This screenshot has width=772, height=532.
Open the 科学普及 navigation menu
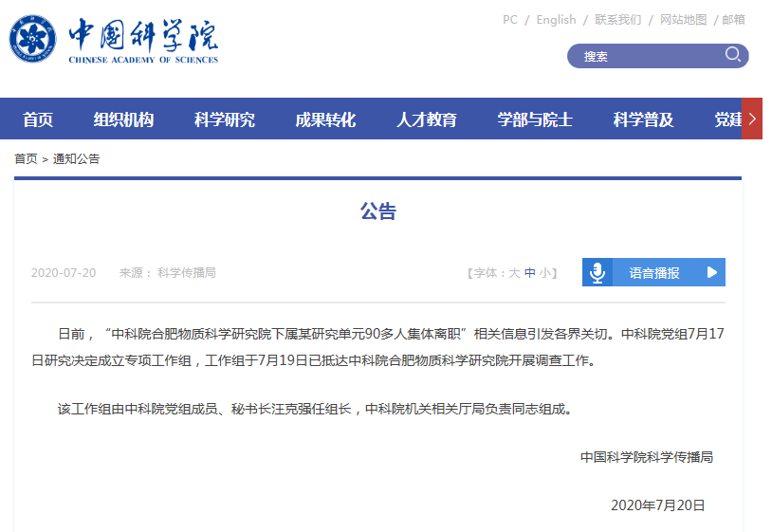(643, 119)
